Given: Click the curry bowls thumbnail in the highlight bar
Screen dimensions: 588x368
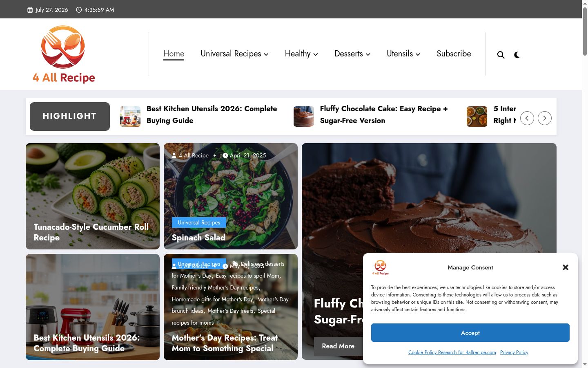Looking at the screenshot, I should [x=477, y=117].
